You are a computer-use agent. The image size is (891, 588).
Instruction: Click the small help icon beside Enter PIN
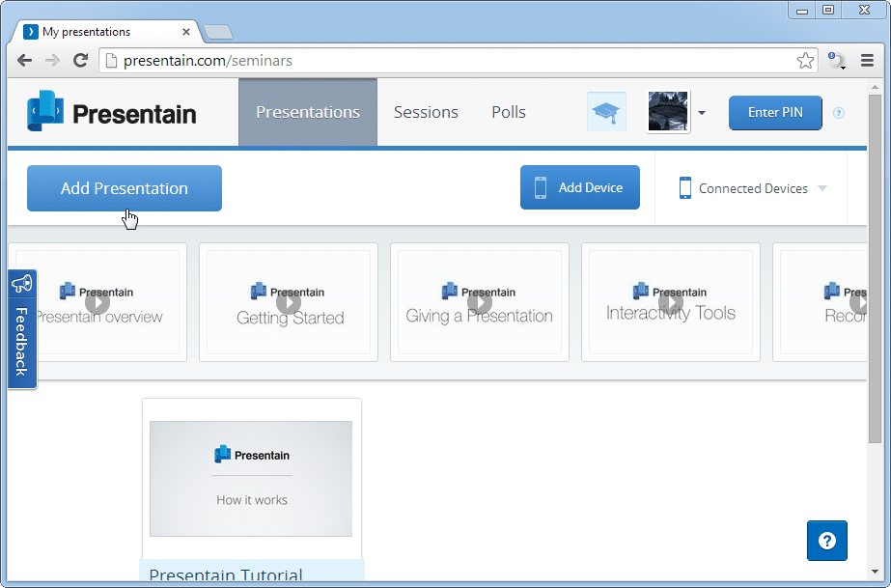tap(838, 113)
